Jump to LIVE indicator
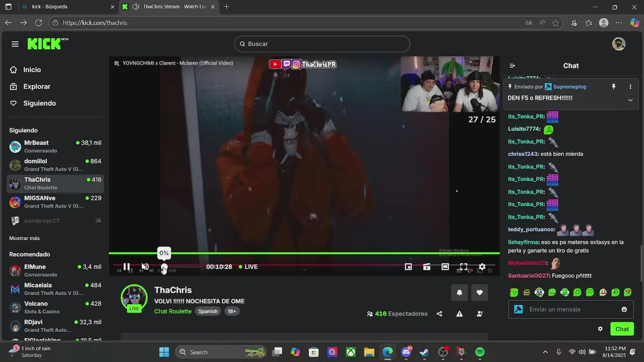The height and width of the screenshot is (362, 644). tap(248, 266)
